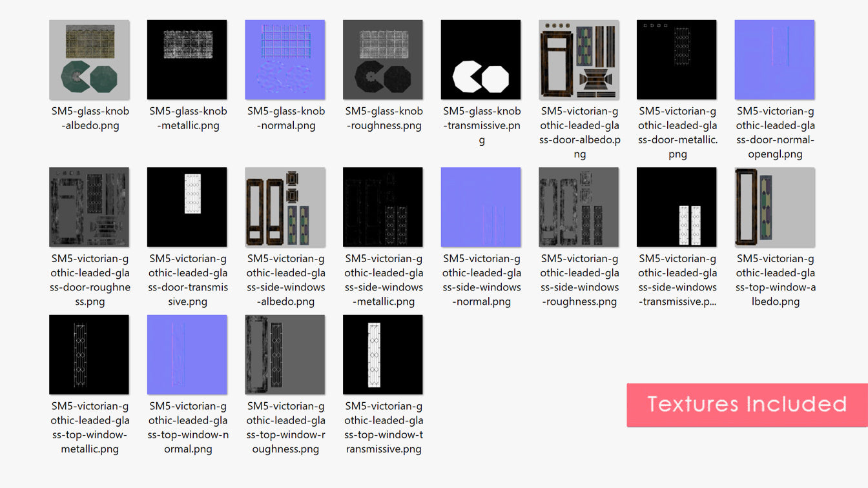Select the SM5-glass-knob-metallic.png thumbnail
The image size is (868, 488).
pyautogui.click(x=187, y=59)
